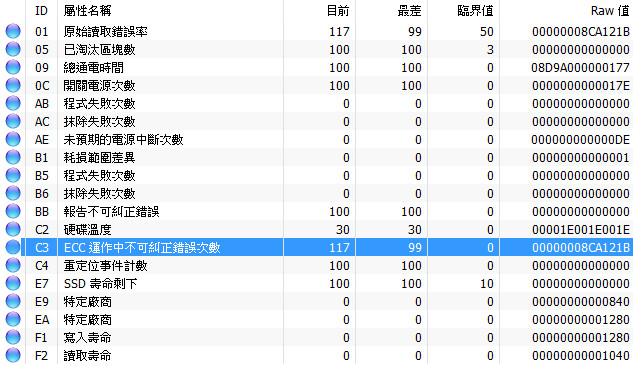This screenshot has height=366, width=633.
Task: Select the 未預期的電源中斷次數 attribute
Action: click(x=123, y=140)
